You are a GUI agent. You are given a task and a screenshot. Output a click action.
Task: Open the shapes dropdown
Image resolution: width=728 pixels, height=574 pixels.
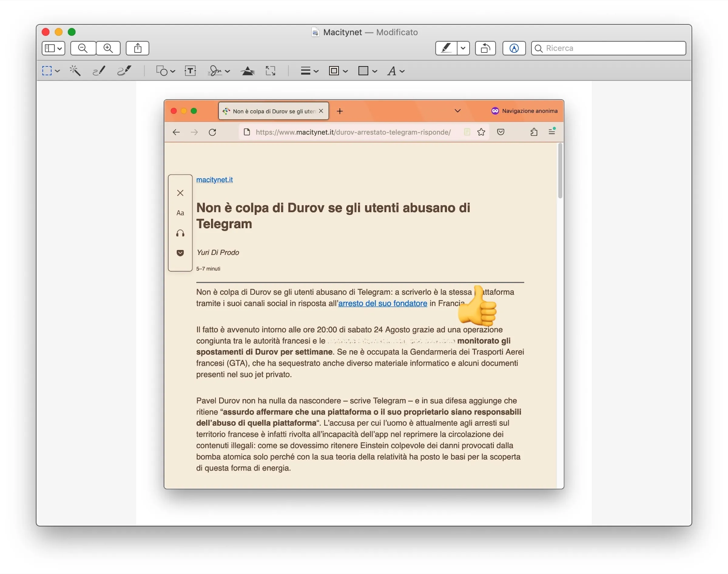click(x=165, y=71)
